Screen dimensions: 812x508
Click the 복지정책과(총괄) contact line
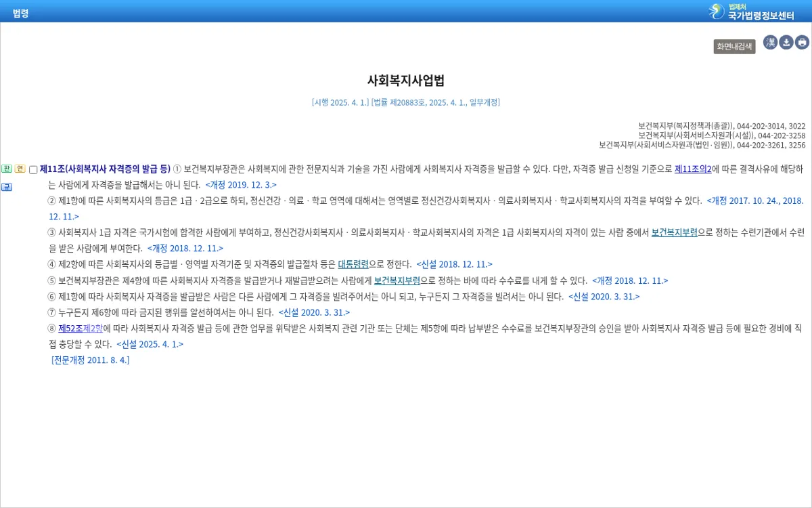721,126
